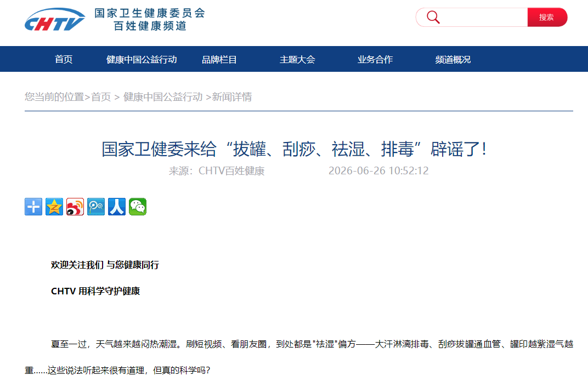This screenshot has height=387, width=588.
Task: Click the red 搜索 button
Action: pos(547,17)
